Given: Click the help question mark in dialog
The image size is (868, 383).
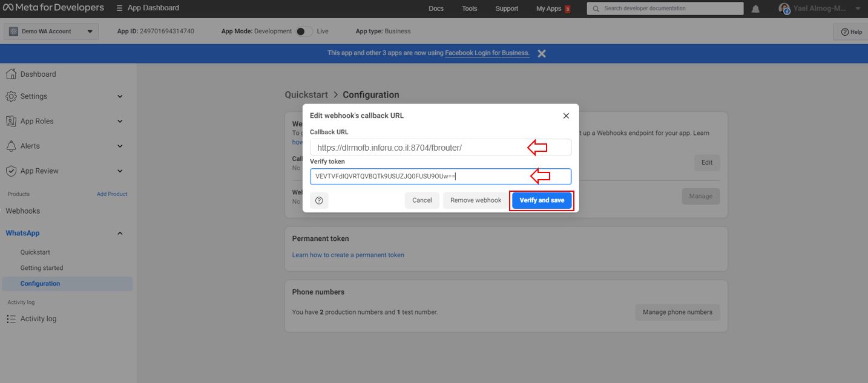Looking at the screenshot, I should [319, 200].
